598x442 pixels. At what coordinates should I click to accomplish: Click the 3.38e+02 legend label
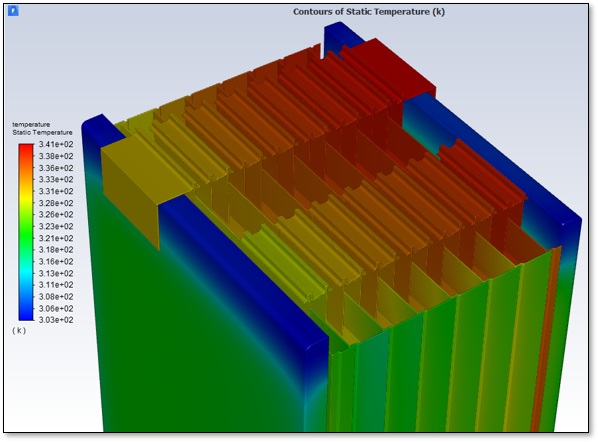click(56, 156)
